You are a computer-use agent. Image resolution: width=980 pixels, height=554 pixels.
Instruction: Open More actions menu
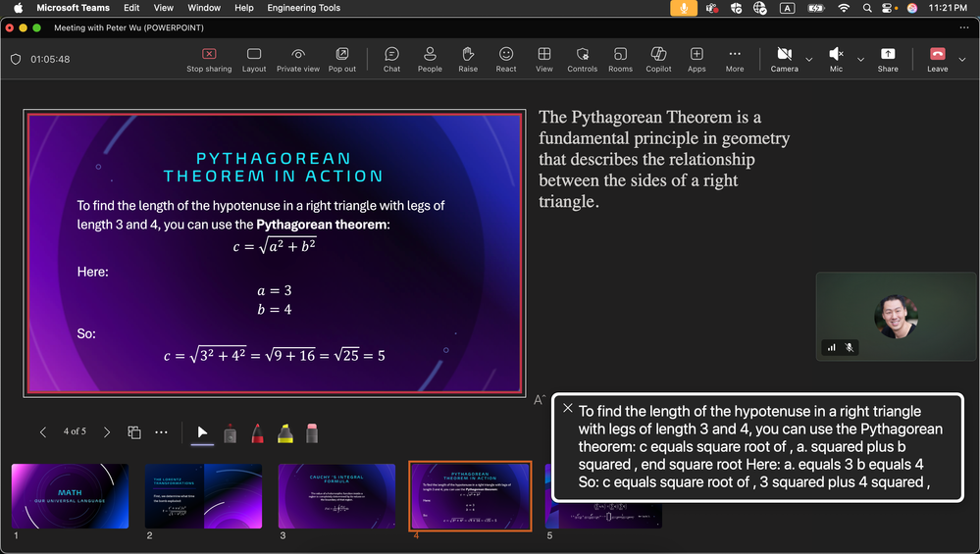735,60
